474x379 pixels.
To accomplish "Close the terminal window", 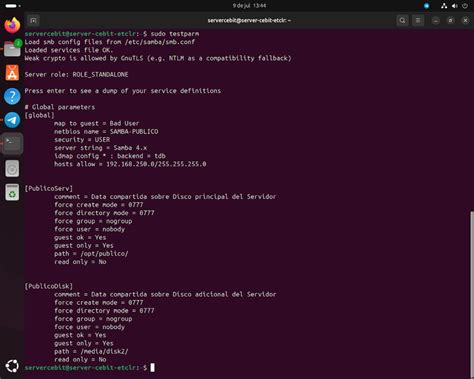I will click(465, 21).
